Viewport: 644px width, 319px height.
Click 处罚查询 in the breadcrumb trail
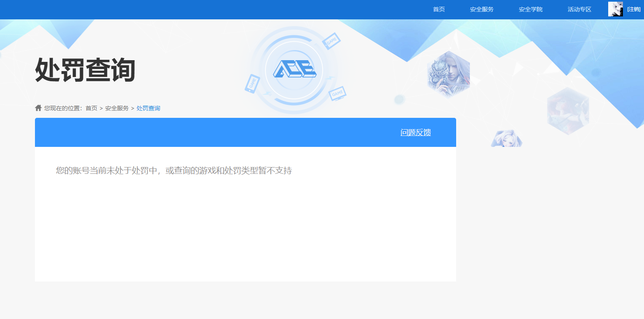coord(148,108)
